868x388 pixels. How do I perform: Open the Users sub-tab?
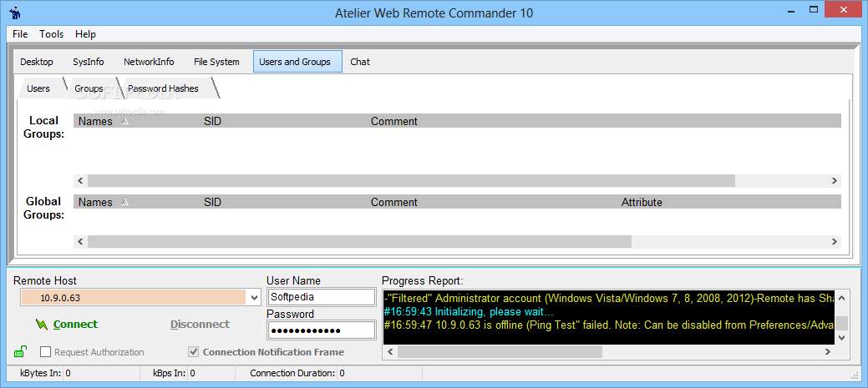click(x=38, y=88)
